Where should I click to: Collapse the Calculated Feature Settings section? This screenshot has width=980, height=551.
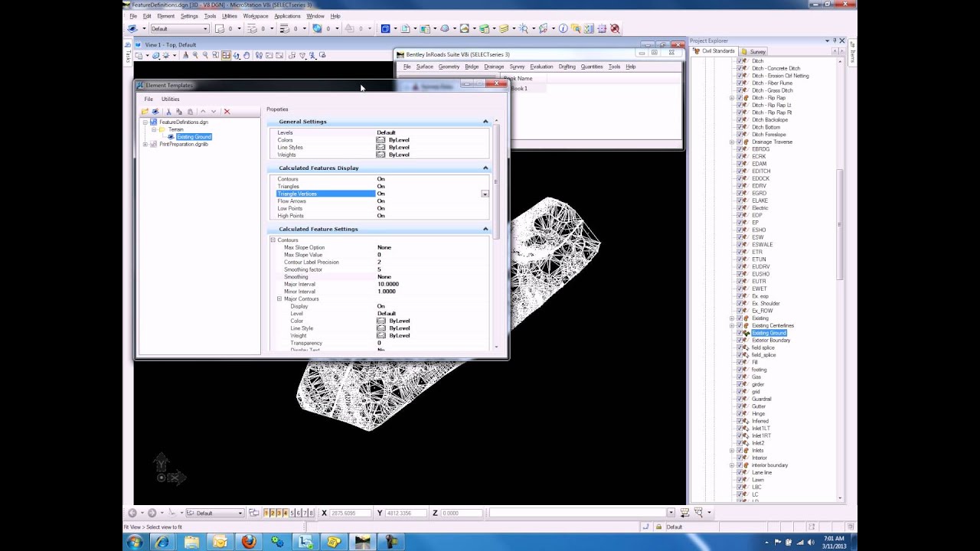click(485, 229)
